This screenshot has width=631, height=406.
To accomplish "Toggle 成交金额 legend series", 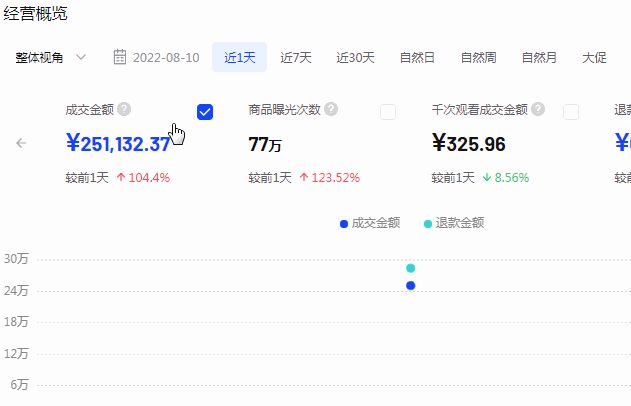I will pos(370,223).
